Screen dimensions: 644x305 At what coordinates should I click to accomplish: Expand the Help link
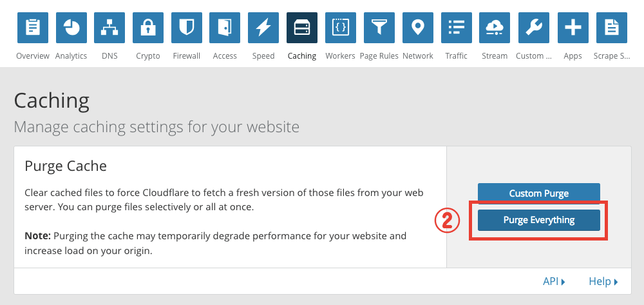click(603, 282)
